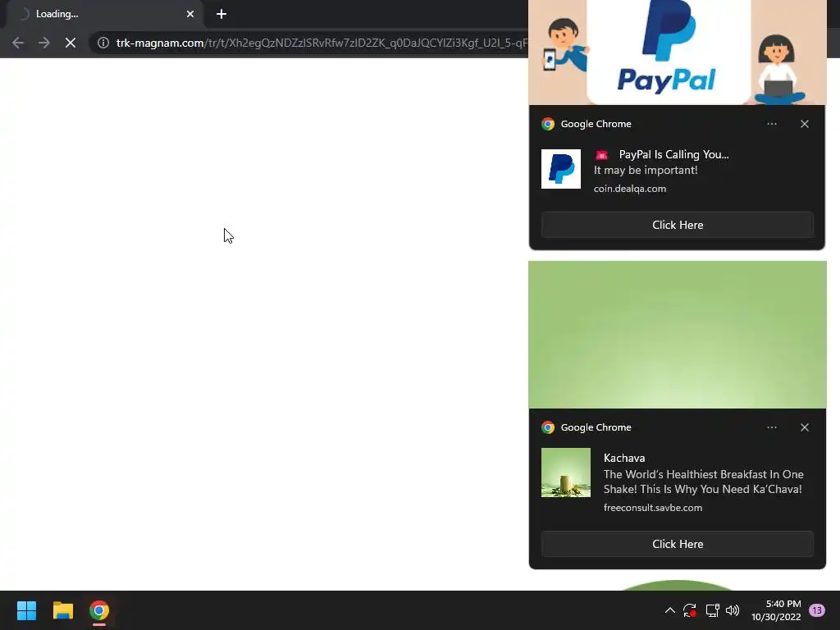Show hidden system tray icons

point(669,610)
